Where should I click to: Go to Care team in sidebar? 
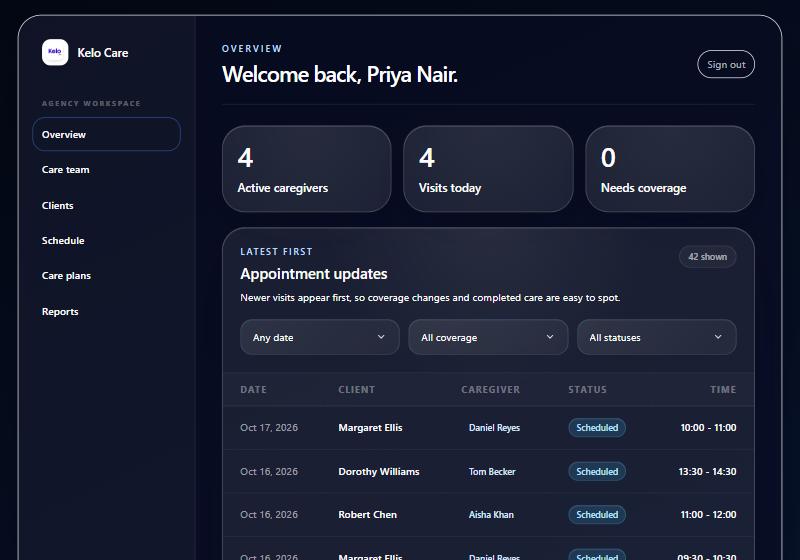(65, 169)
